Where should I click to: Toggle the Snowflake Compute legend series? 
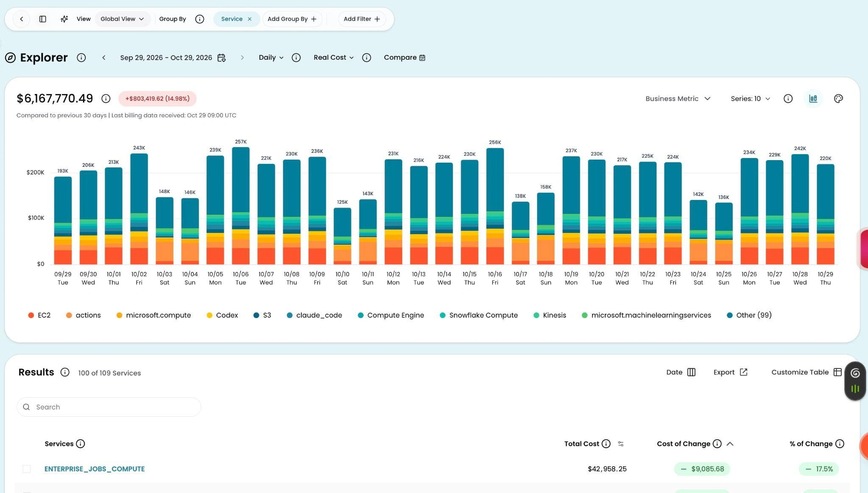pyautogui.click(x=479, y=316)
